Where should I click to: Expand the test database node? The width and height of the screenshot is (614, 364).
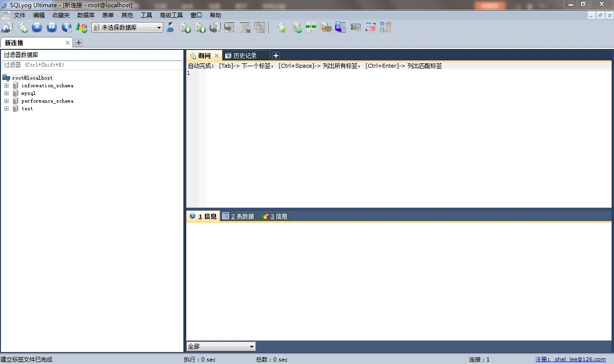(x=7, y=109)
